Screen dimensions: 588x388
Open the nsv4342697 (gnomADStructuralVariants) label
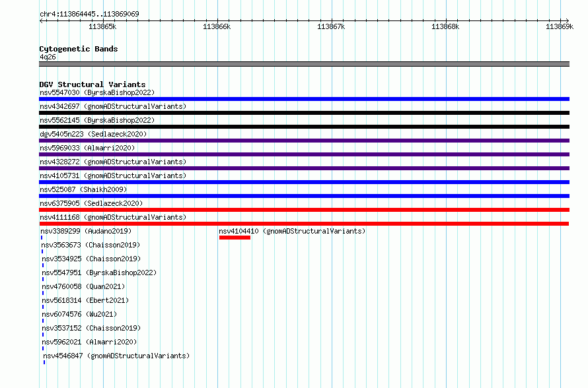[x=113, y=106]
